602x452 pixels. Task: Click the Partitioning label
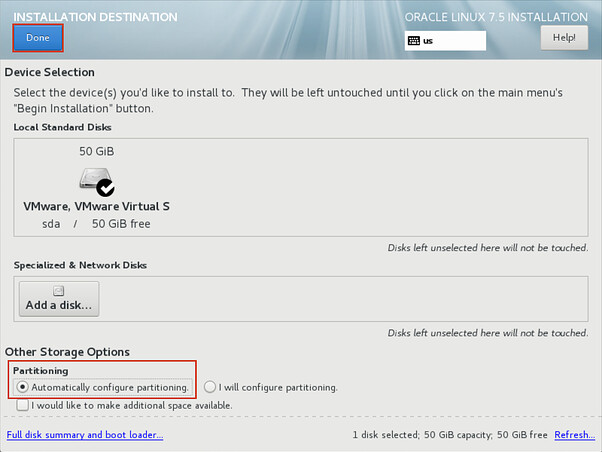[41, 371]
